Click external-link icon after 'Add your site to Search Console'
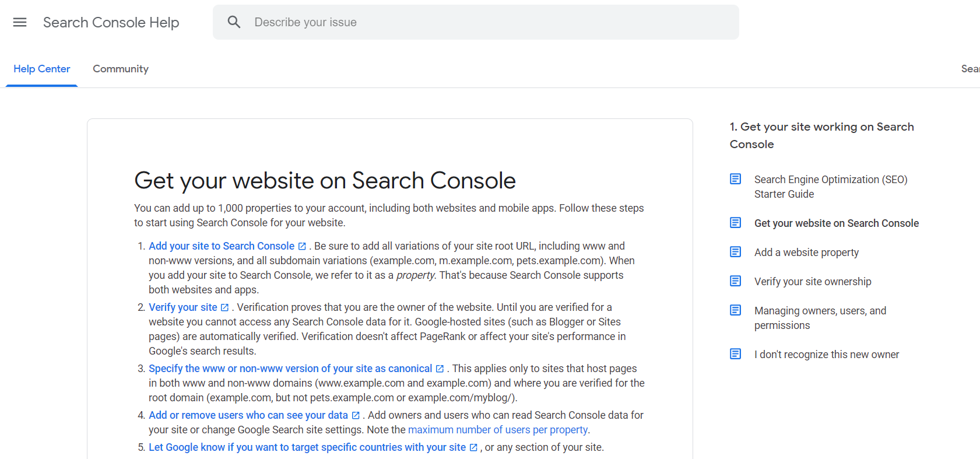This screenshot has width=980, height=459. tap(302, 246)
